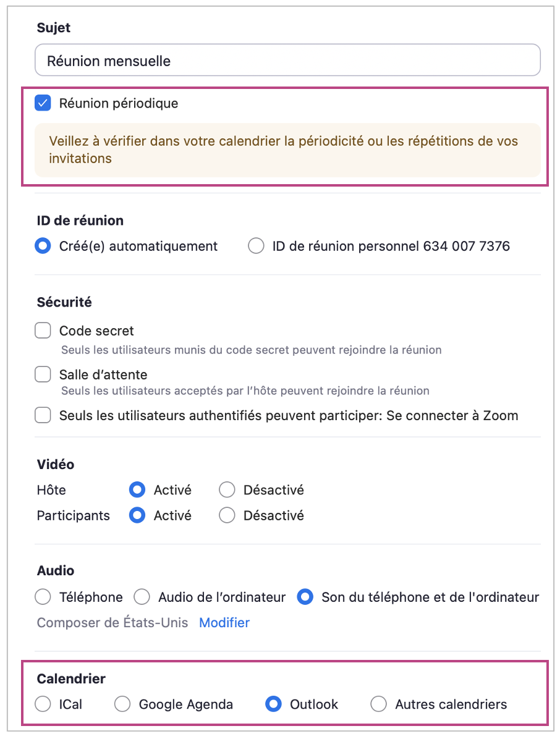Screen dimensions: 560x739
Task: Set Participants video to Activé
Action: pos(137,515)
